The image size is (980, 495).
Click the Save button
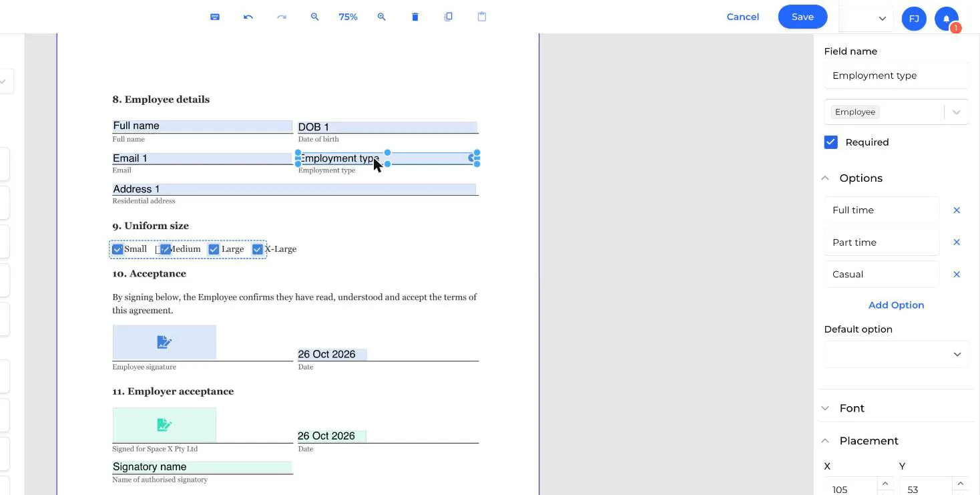pos(802,17)
